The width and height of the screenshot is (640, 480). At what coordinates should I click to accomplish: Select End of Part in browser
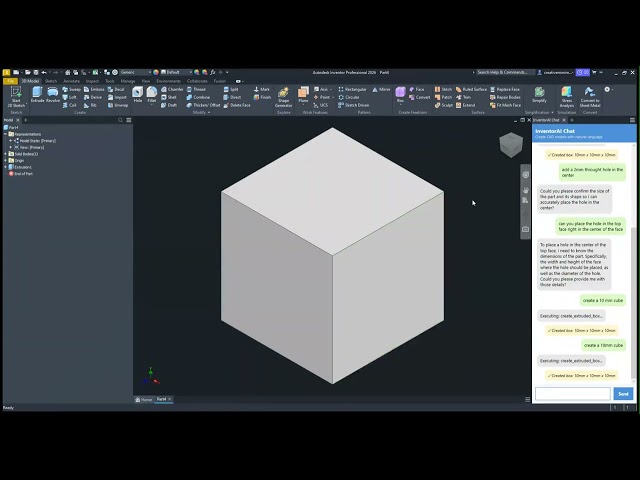point(20,173)
